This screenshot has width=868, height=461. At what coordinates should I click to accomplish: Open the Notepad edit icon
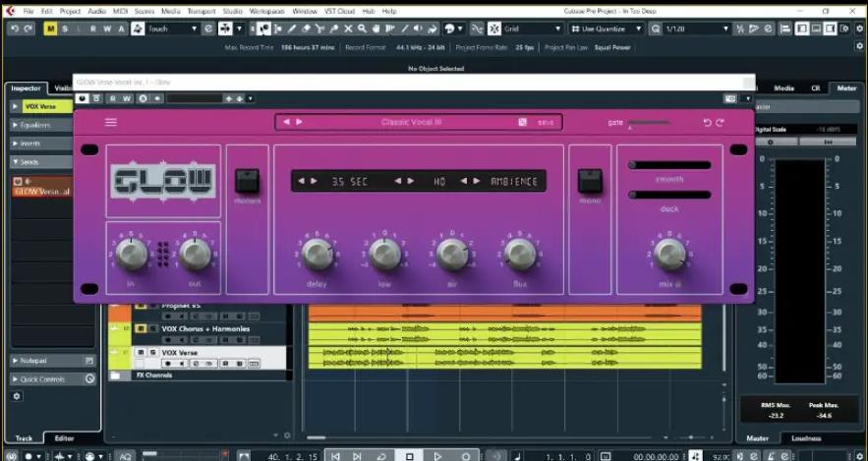pos(89,361)
